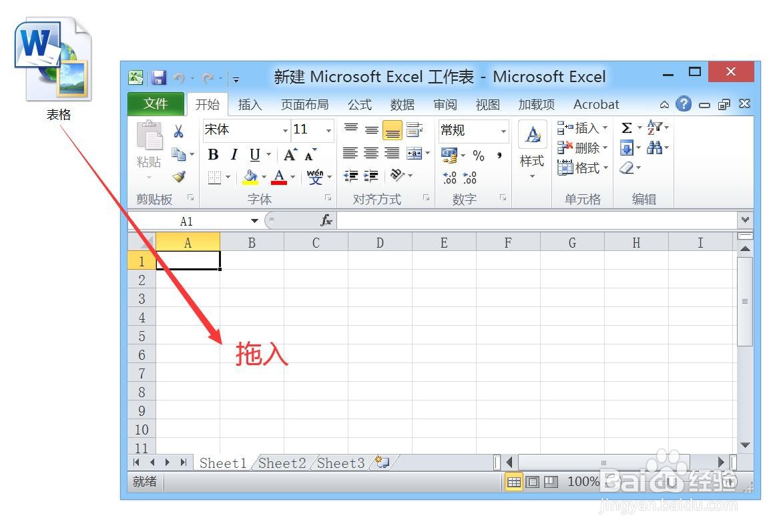Click the Save icon in quick access toolbar
The width and height of the screenshot is (781, 532).
(159, 77)
